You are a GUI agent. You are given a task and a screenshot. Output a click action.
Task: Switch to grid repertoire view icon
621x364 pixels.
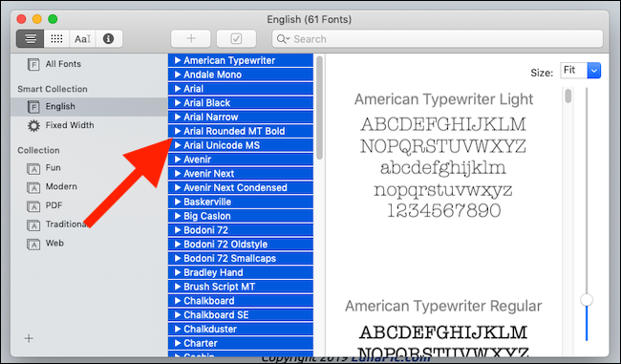coord(56,39)
